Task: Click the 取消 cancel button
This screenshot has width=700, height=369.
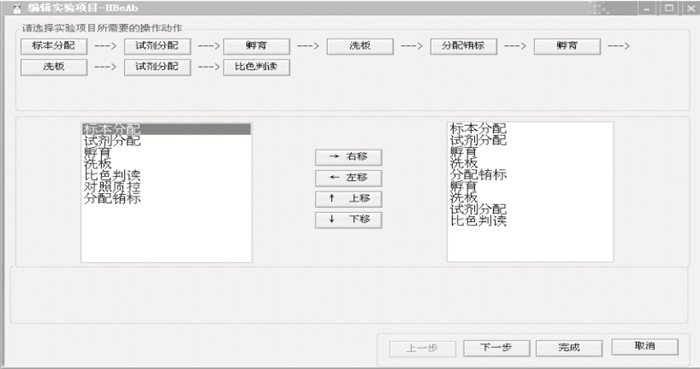Action: [645, 347]
